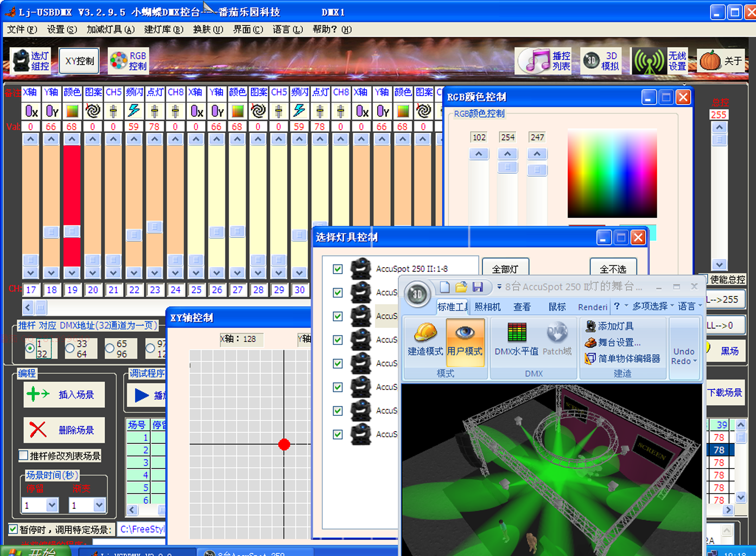This screenshot has height=556, width=756.
Task: Open 舞台设置 stage settings
Action: [612, 343]
